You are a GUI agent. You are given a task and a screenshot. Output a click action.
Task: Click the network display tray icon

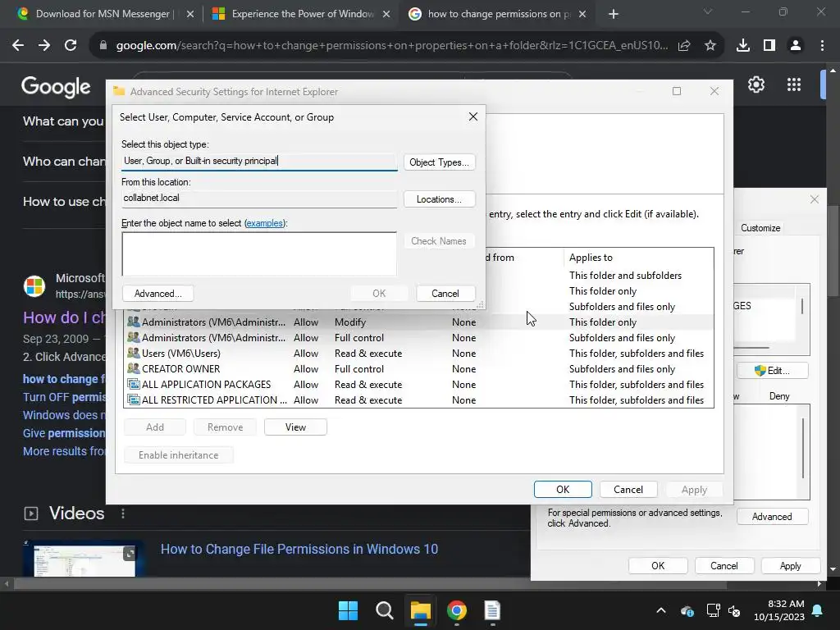[713, 610]
